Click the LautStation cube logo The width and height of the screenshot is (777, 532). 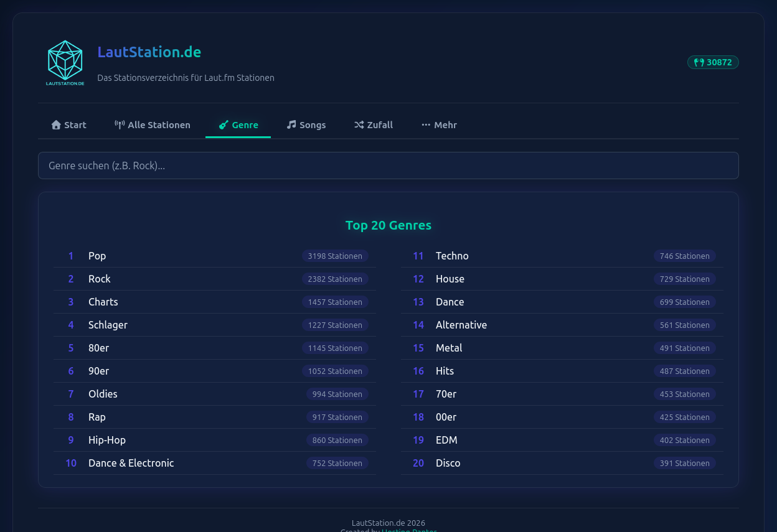(x=65, y=62)
